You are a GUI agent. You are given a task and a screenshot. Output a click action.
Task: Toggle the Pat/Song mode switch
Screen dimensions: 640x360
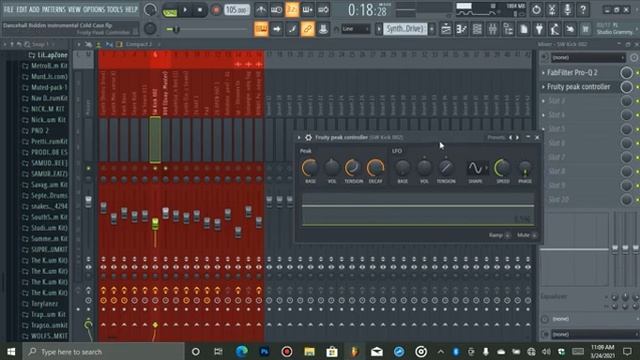169,11
